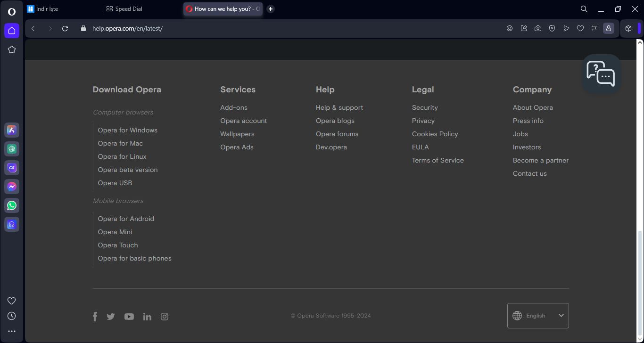
Task: Open the Opera for Linux link
Action: point(122,156)
